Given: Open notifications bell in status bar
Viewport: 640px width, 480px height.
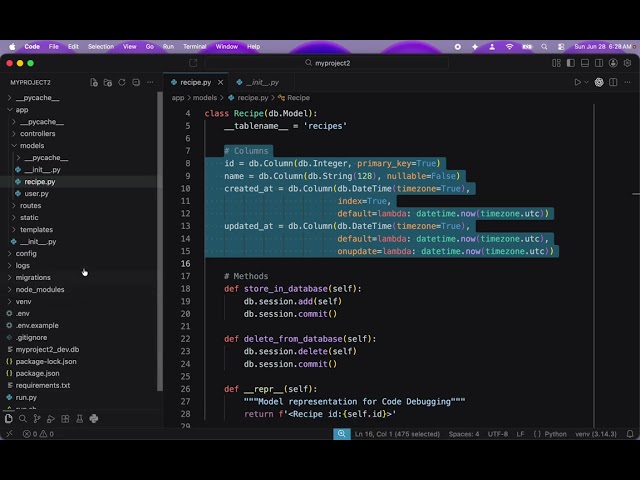Looking at the screenshot, I should coord(630,433).
